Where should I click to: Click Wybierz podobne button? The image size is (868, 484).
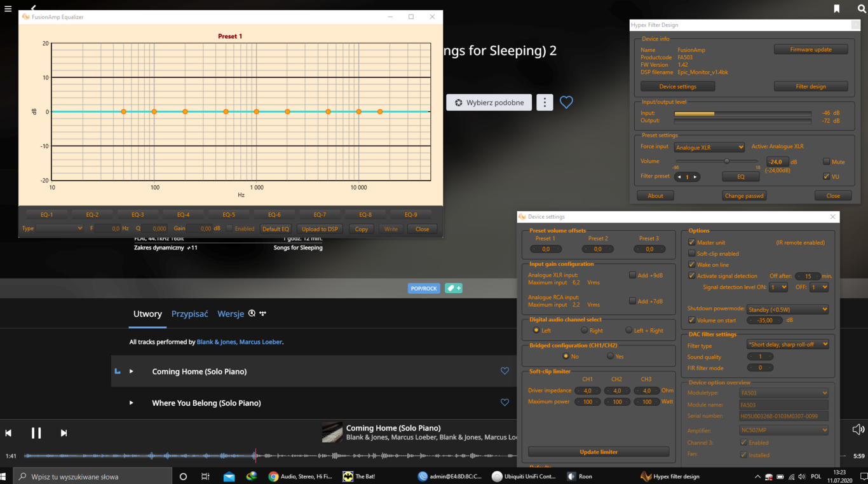point(489,102)
